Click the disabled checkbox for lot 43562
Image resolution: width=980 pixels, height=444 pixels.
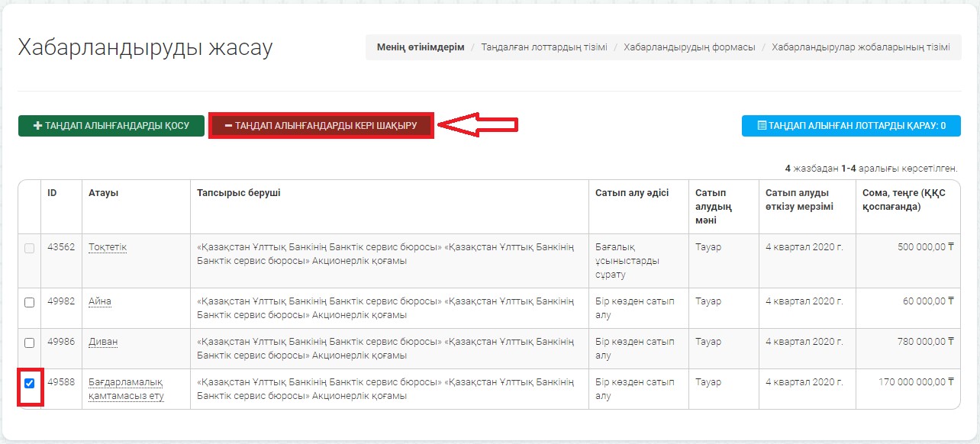click(29, 248)
